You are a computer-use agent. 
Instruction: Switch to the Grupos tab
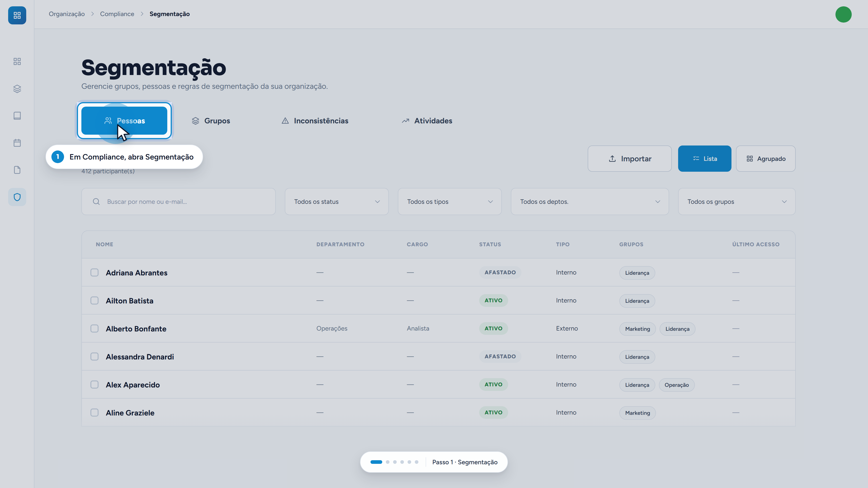click(x=211, y=121)
